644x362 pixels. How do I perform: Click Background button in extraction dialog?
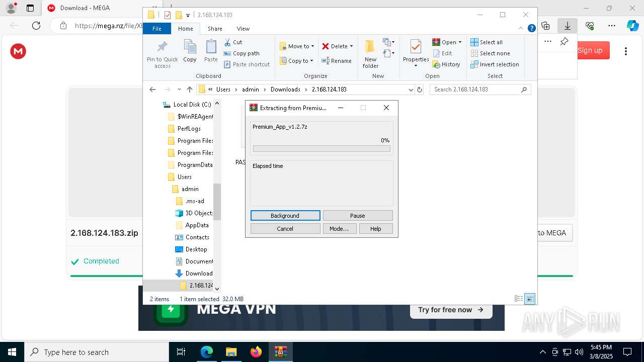tap(285, 216)
